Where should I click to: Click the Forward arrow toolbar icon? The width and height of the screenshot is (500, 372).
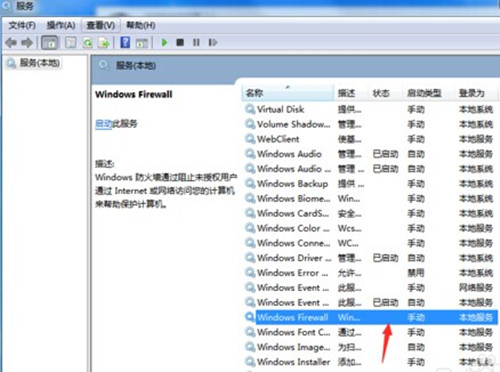(x=27, y=43)
